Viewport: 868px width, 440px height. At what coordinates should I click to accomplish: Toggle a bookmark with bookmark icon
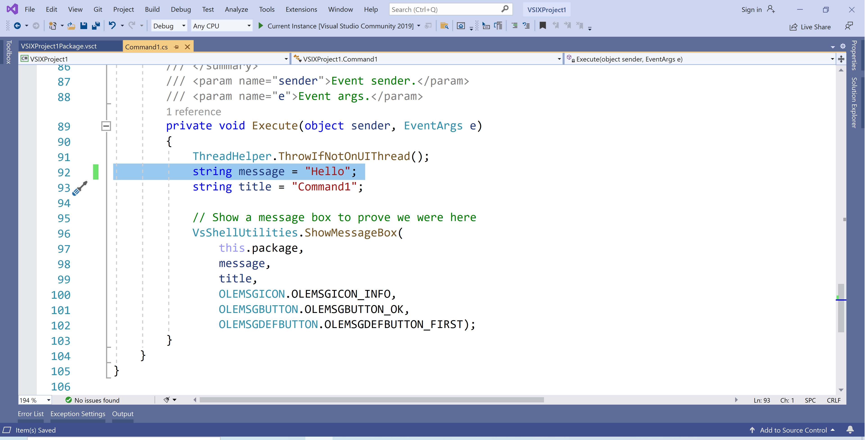pos(542,26)
